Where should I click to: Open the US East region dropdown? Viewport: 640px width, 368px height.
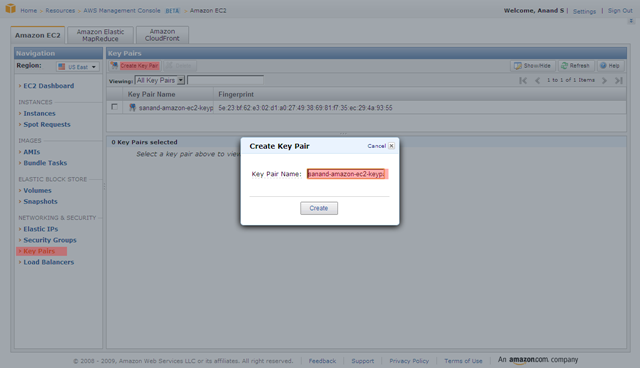(78, 67)
